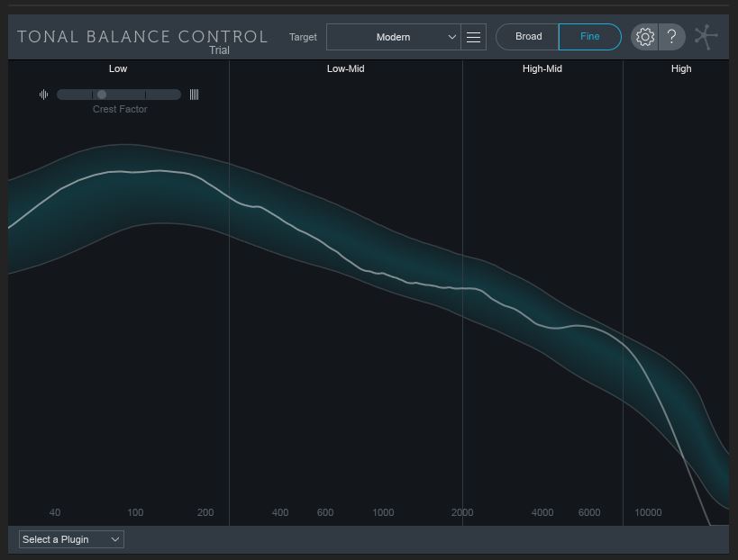Click the 10000 Hz frequency label
This screenshot has height=560, width=738.
(x=648, y=512)
